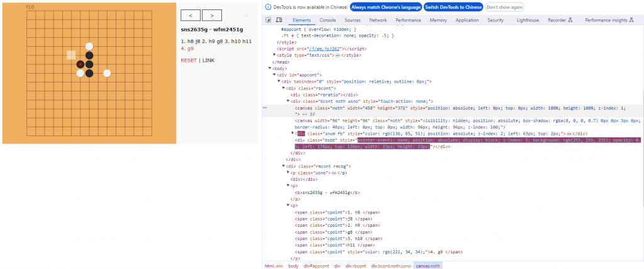644x269 pixels.
Task: Open the Security tab
Action: pos(496,20)
